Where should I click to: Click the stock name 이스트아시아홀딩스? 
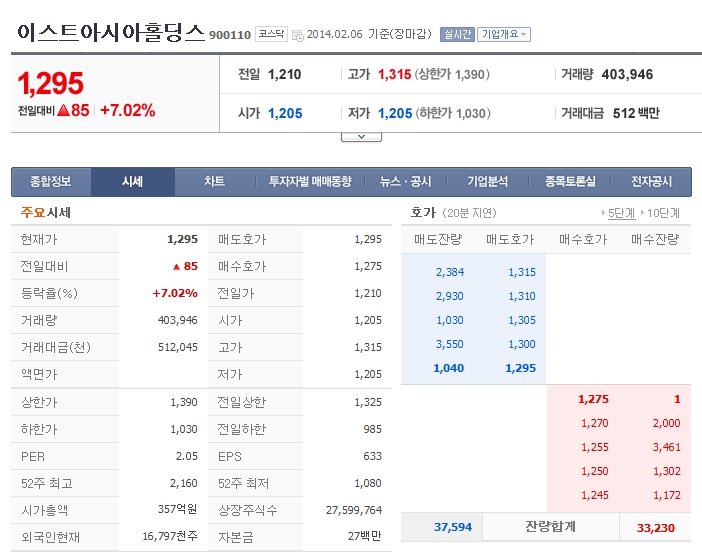pyautogui.click(x=111, y=32)
